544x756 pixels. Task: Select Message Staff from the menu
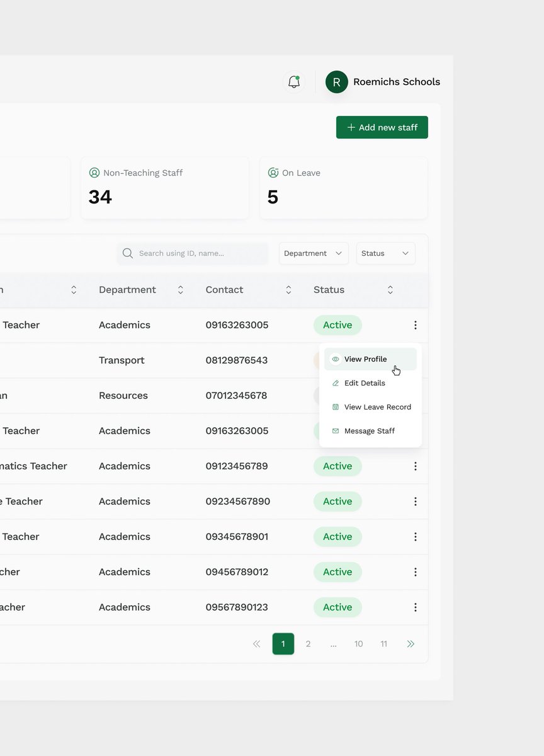pos(370,431)
